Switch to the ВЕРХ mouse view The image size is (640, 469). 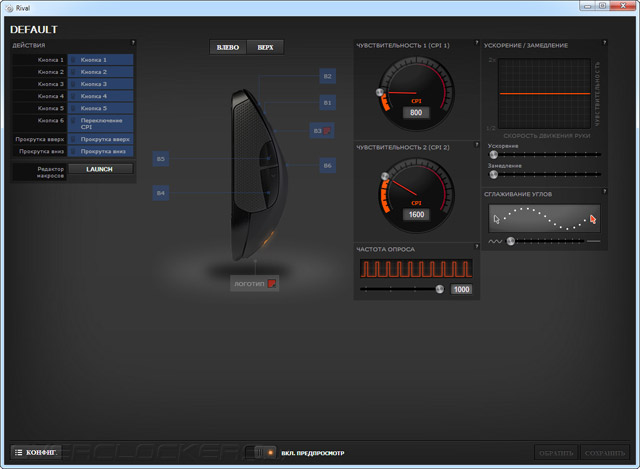[x=265, y=47]
